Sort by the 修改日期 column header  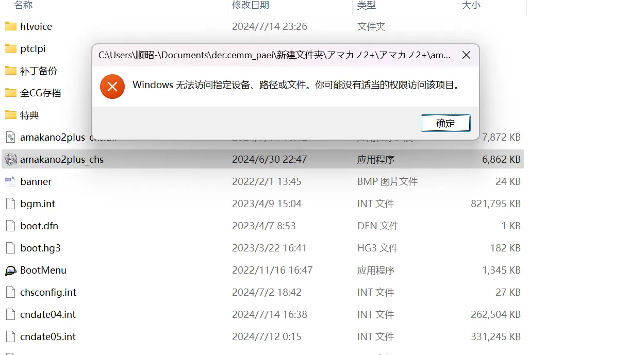(x=251, y=5)
